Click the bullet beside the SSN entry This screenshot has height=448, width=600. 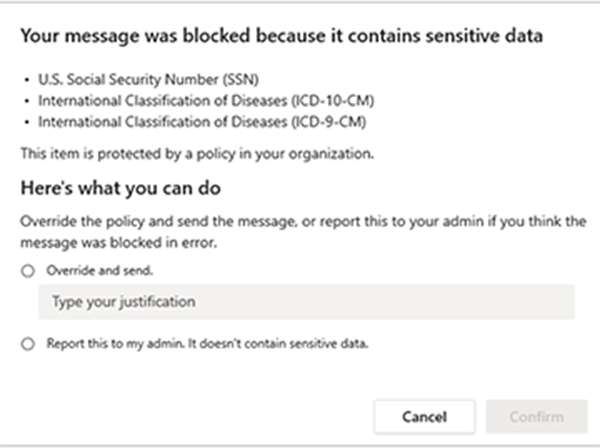point(26,80)
